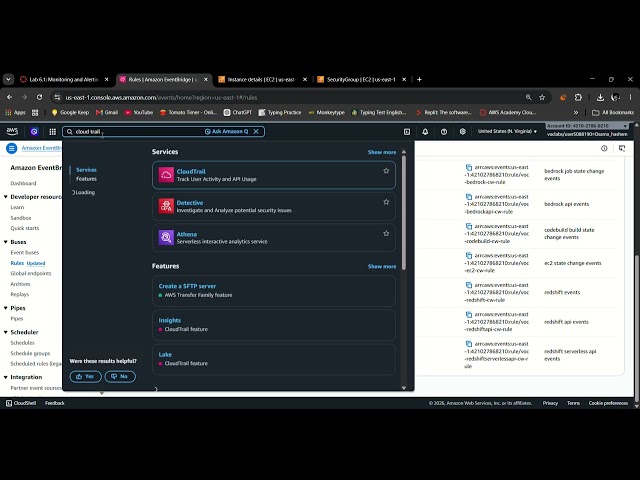
Task: Toggle the hamburger side navigation button
Action: tap(11, 148)
